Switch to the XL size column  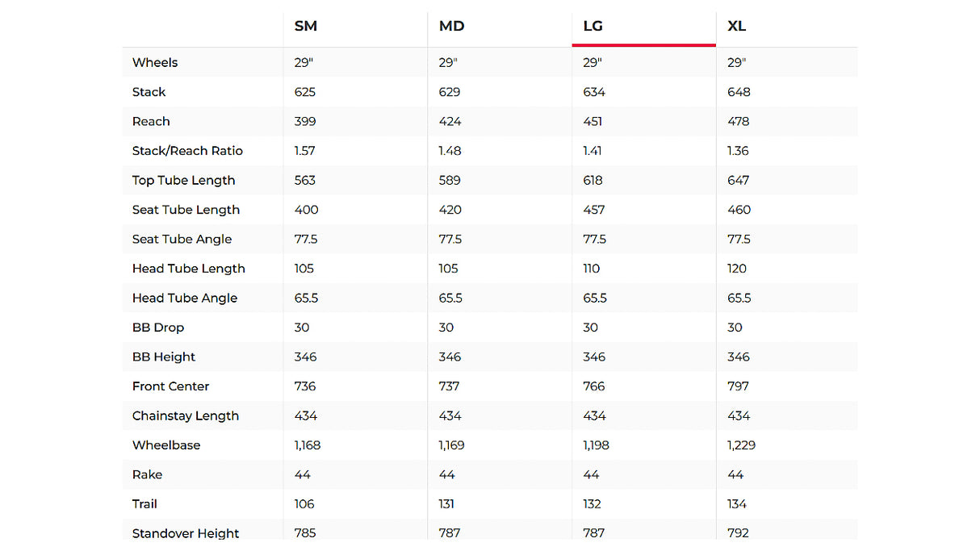737,26
